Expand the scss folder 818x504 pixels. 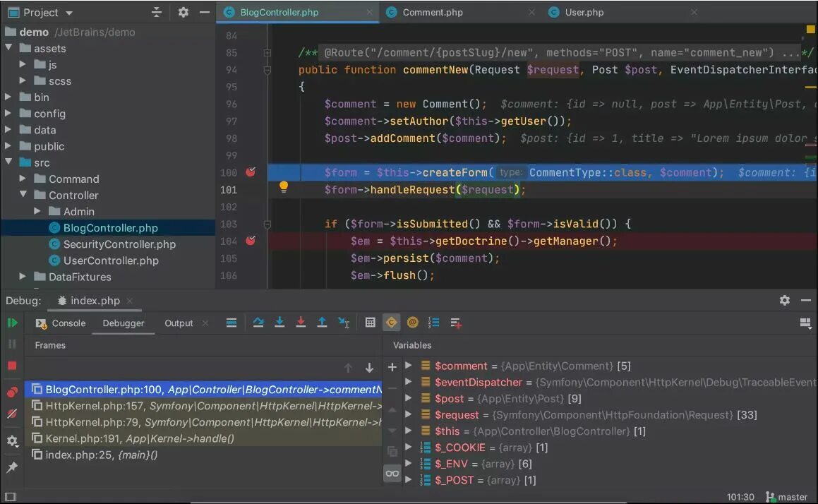[23, 80]
